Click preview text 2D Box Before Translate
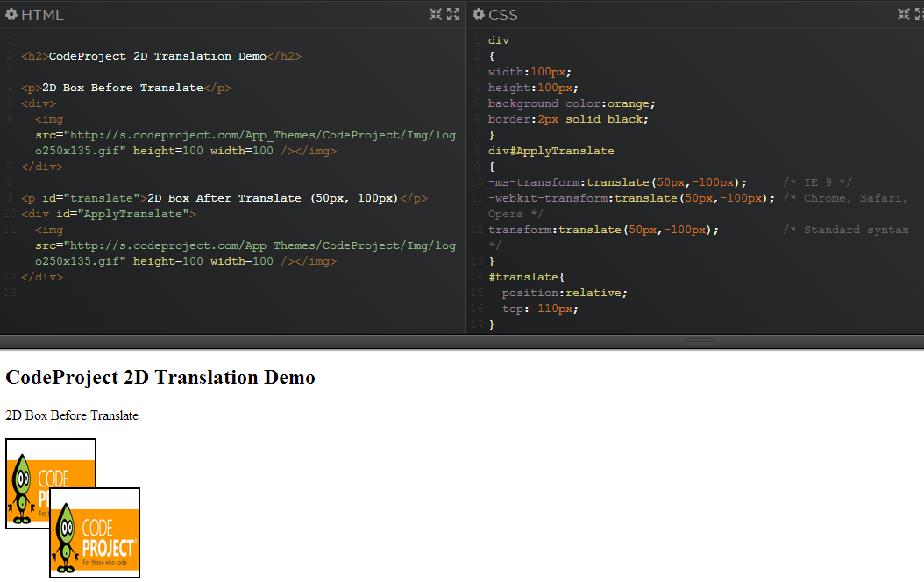The image size is (924, 582). pos(72,415)
